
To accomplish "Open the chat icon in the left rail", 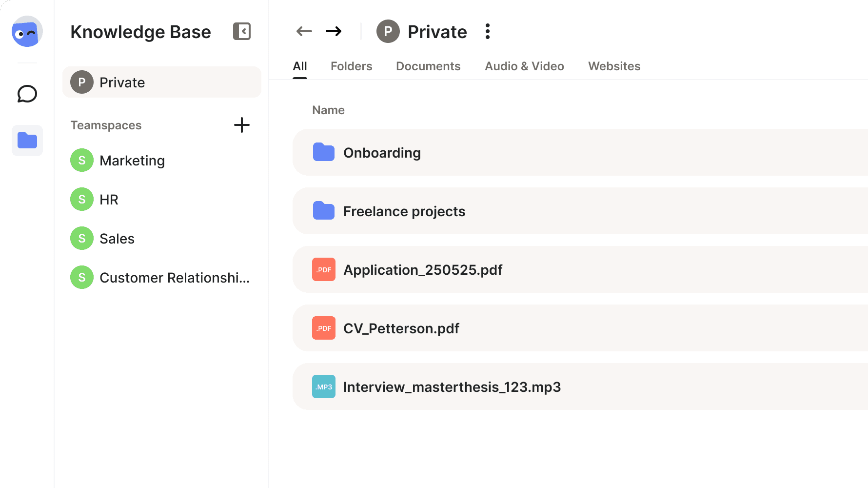I will coord(27,94).
